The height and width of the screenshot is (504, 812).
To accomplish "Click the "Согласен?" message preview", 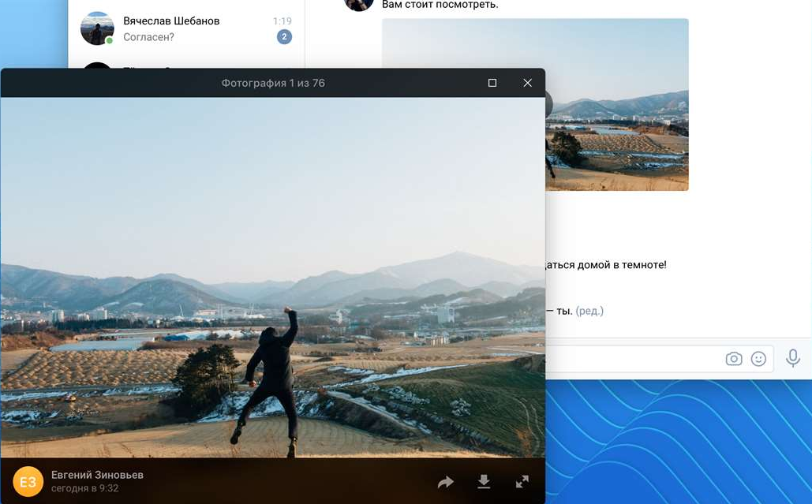I will pos(148,37).
